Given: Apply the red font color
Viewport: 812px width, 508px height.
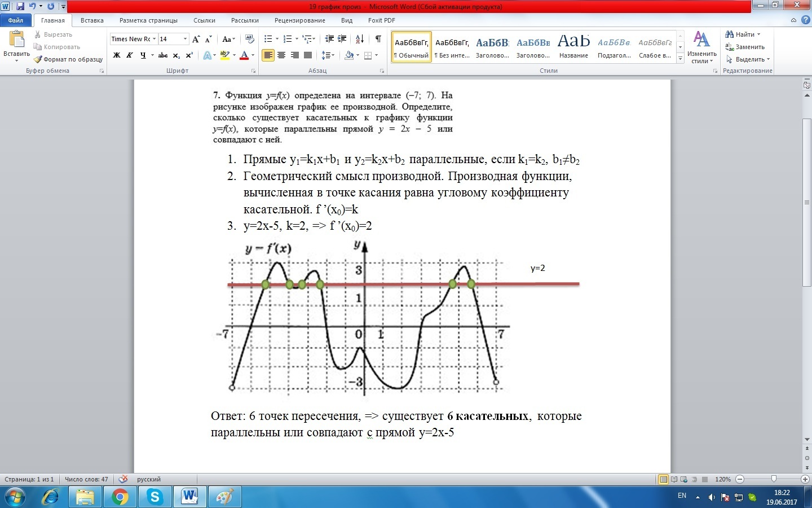Looking at the screenshot, I should click(244, 55).
